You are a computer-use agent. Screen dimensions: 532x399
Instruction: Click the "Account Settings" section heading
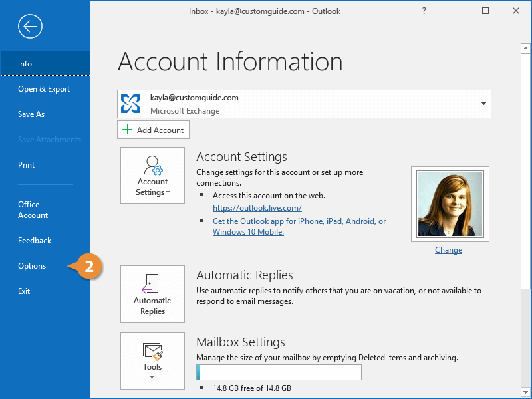point(241,157)
